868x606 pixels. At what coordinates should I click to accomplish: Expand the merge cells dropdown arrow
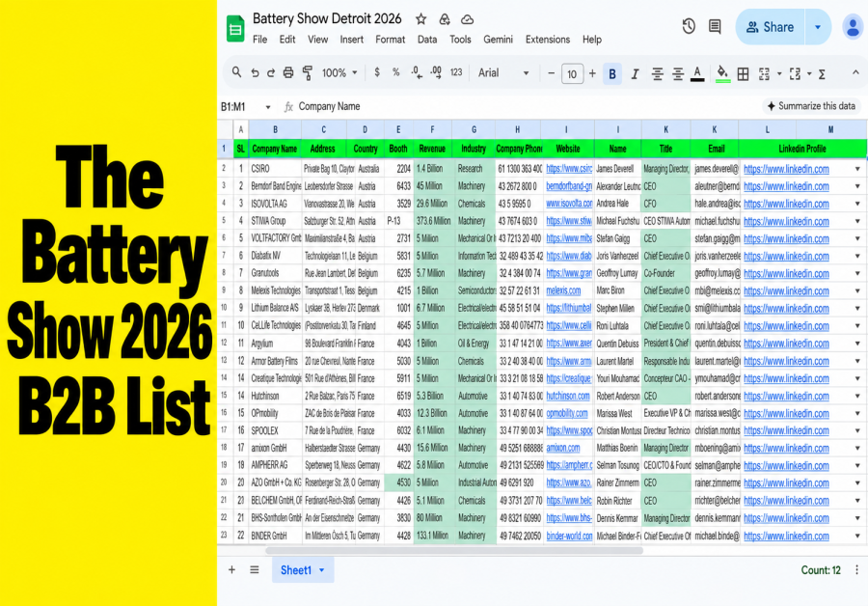(779, 73)
